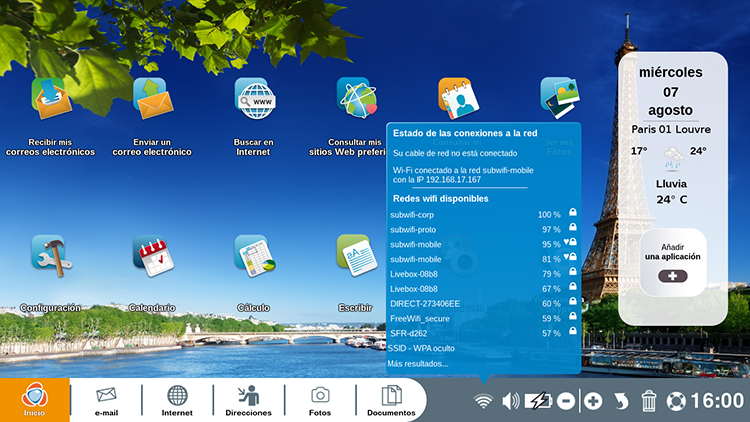The height and width of the screenshot is (422, 750).
Task: Expand Más resultados in wifi list
Action: 418,363
